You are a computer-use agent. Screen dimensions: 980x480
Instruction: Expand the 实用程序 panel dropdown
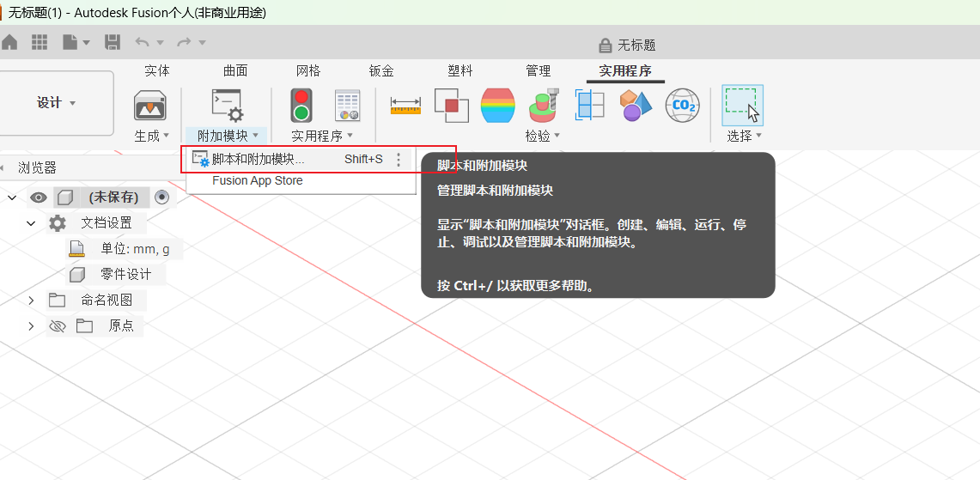[x=322, y=136]
